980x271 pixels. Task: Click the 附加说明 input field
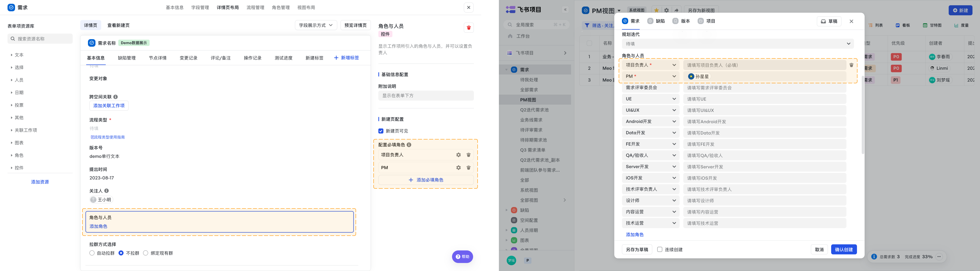(426, 96)
